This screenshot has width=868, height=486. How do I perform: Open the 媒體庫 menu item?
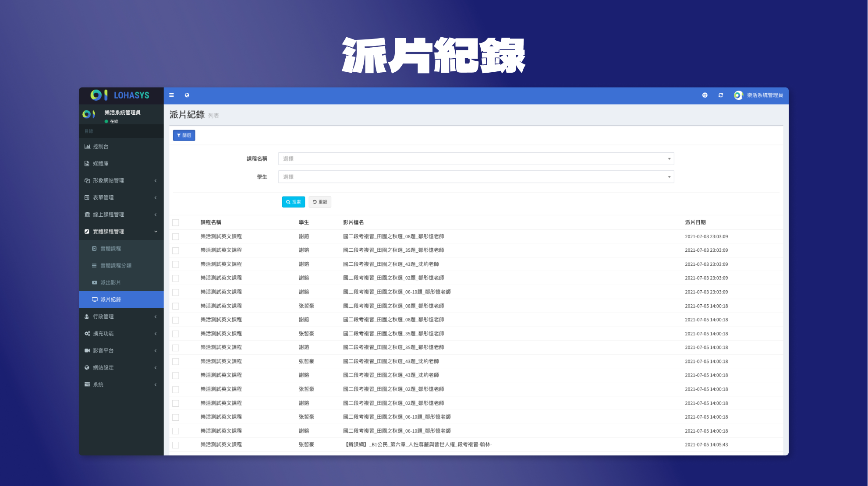point(121,164)
